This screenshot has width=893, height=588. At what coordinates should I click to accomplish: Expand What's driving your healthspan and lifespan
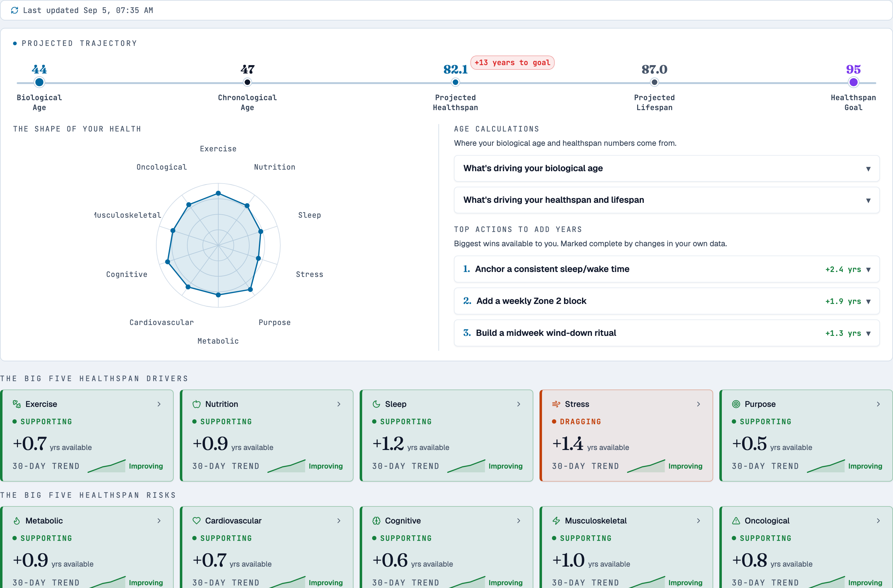point(666,200)
